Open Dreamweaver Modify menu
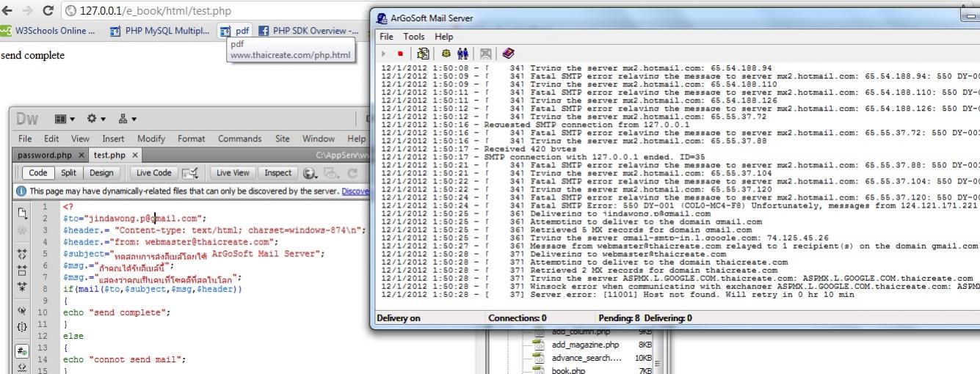 tap(151, 139)
